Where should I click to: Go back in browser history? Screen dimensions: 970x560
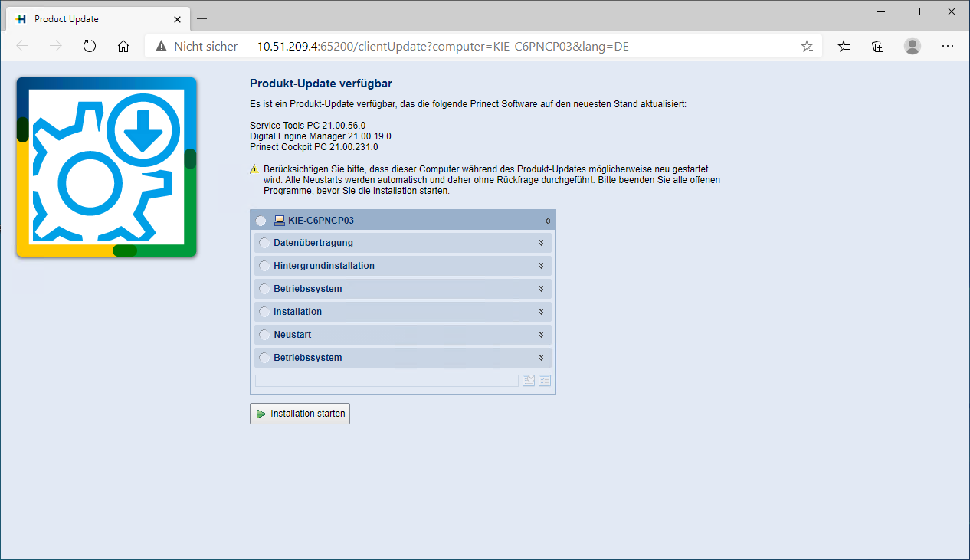[x=22, y=46]
